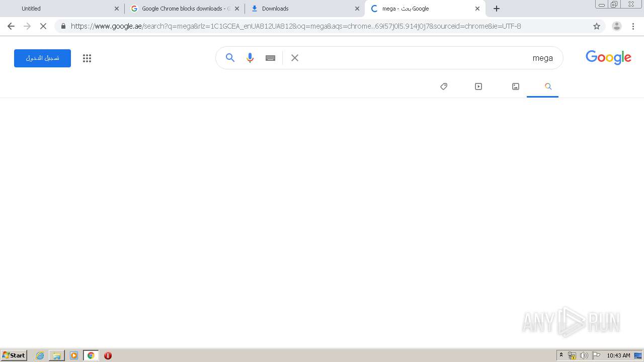
Task: View site security lock info
Action: 63,26
